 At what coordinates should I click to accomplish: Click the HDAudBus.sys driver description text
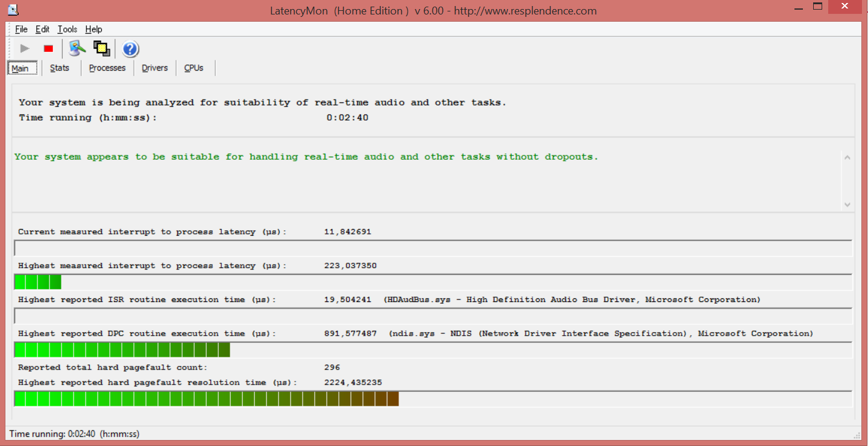point(572,300)
